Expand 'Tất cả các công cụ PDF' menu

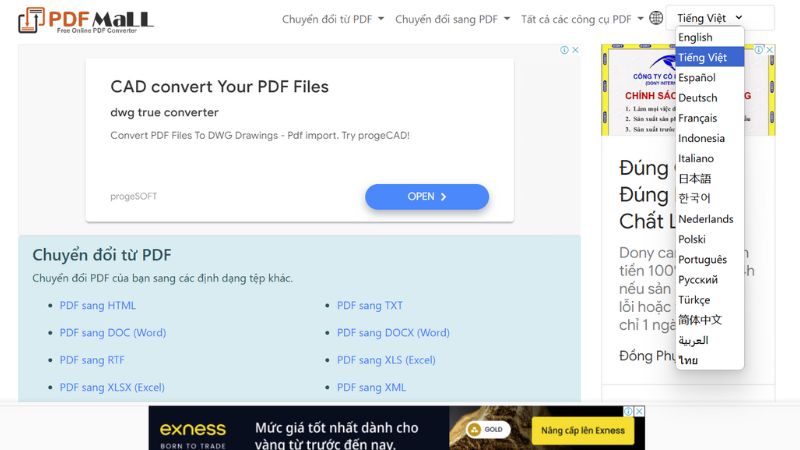click(x=582, y=19)
